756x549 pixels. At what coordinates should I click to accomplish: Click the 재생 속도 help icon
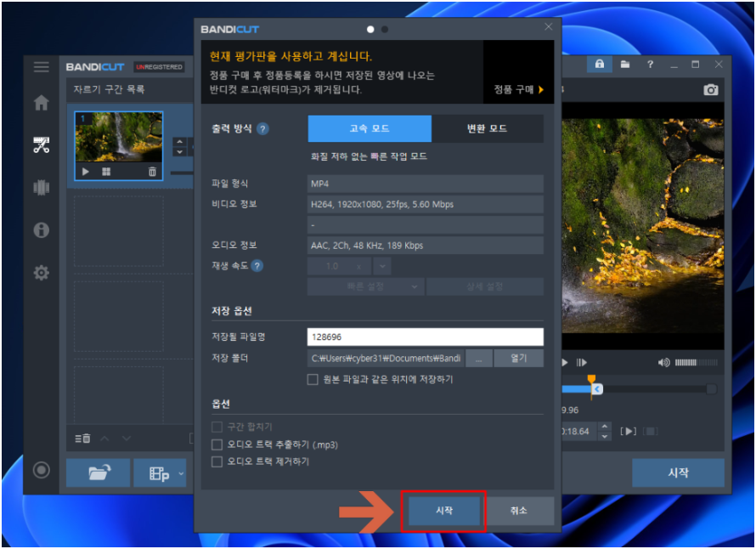[x=257, y=266]
